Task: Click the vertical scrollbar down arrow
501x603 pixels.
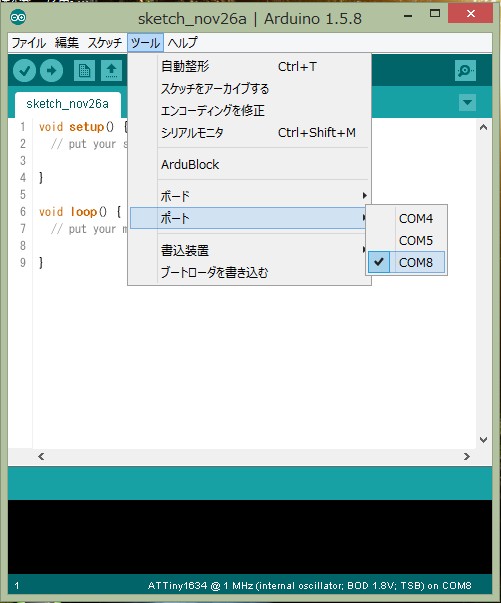Action: [x=483, y=440]
